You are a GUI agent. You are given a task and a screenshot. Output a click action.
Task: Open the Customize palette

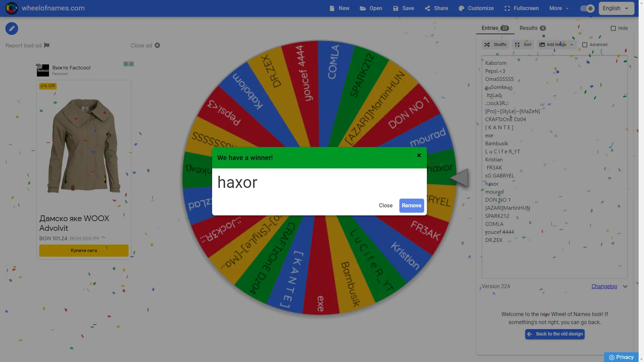(476, 8)
